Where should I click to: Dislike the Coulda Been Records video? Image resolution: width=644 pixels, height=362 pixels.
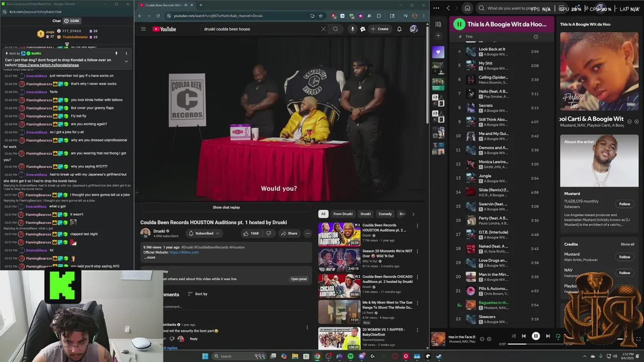[269, 233]
